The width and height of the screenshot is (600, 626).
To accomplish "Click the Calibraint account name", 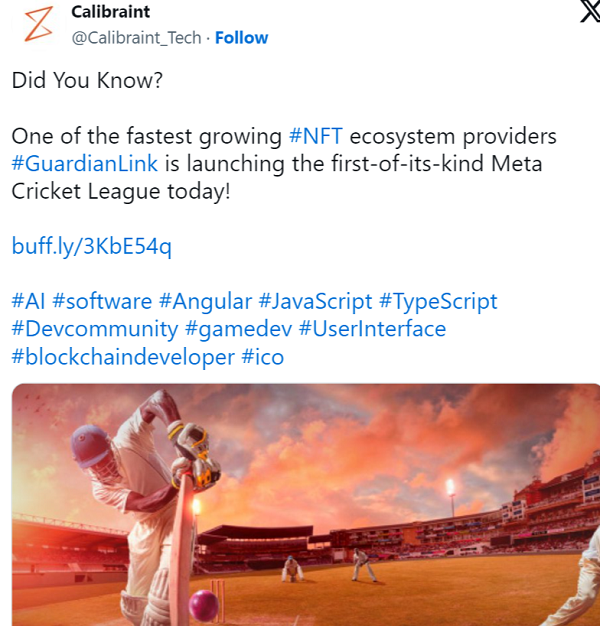I will point(111,12).
